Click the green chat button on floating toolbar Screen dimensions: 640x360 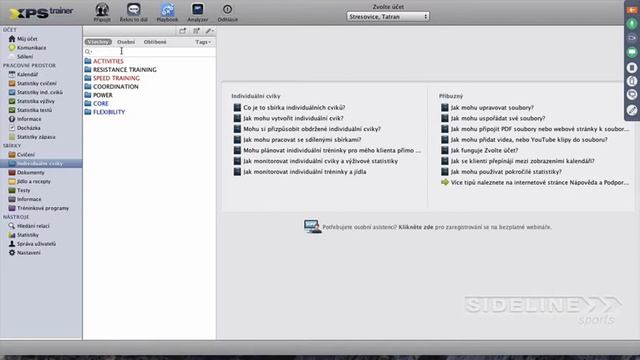pyautogui.click(x=632, y=52)
